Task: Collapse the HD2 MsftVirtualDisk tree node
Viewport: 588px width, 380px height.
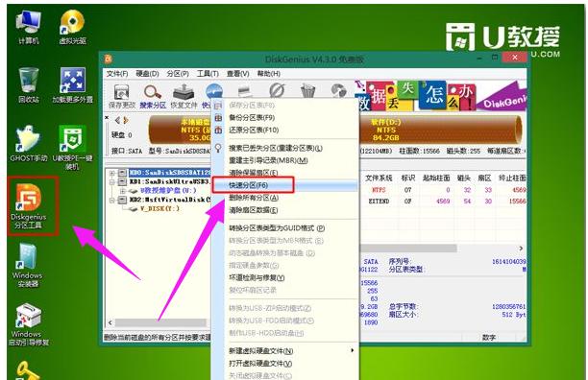Action: (111, 200)
